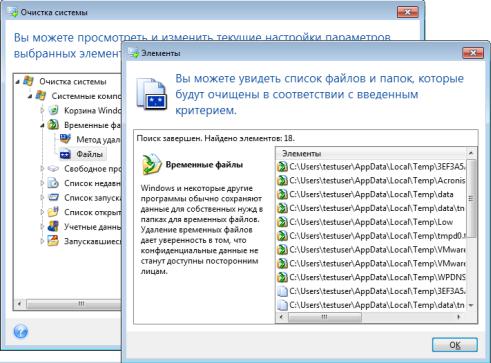Click the list's horizontal scrollbar right arrow
This screenshot has width=491, height=363.
click(459, 317)
